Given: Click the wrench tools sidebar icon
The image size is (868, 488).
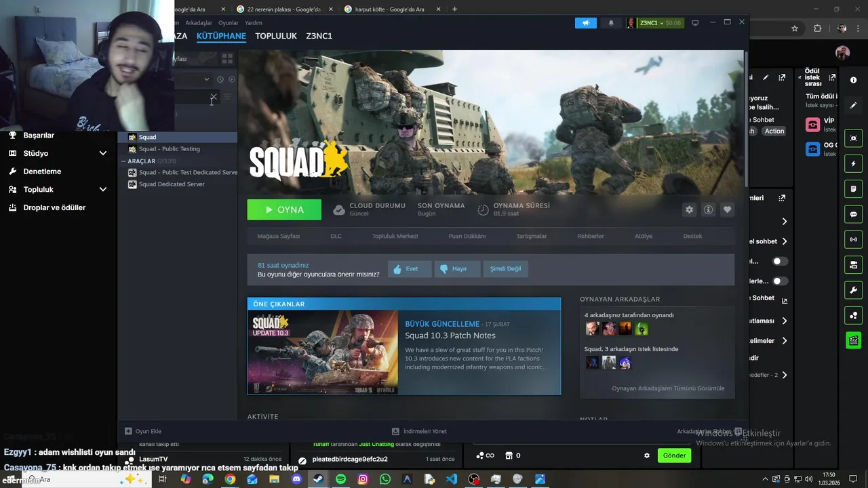Looking at the screenshot, I should point(854,290).
